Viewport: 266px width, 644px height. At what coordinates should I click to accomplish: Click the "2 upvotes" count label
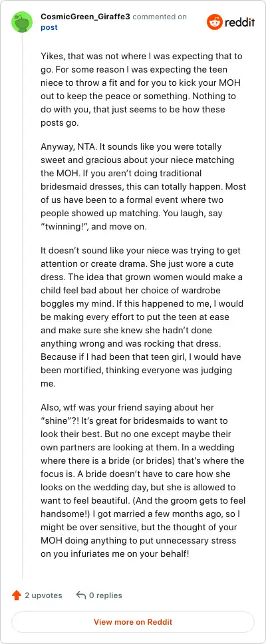[43, 595]
